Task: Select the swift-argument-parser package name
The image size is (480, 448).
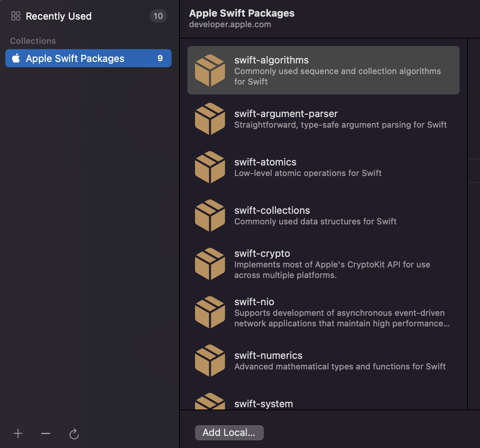Action: pyautogui.click(x=286, y=114)
